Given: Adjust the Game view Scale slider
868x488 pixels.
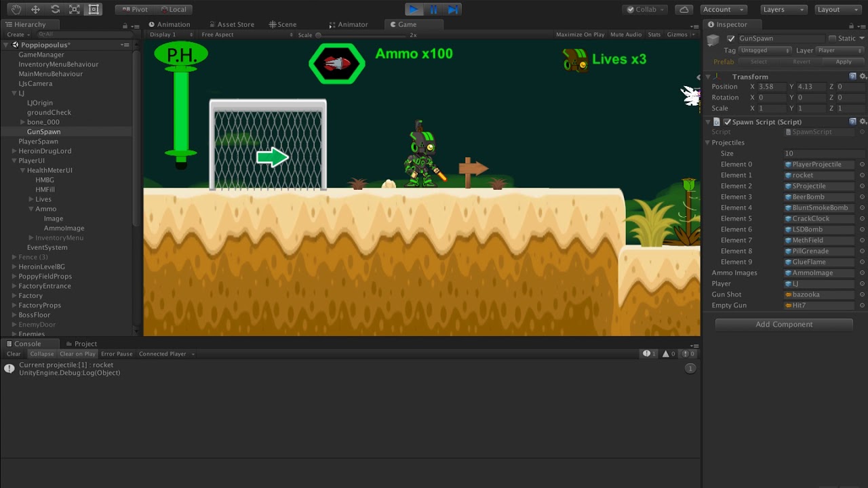Looking at the screenshot, I should tap(363, 35).
